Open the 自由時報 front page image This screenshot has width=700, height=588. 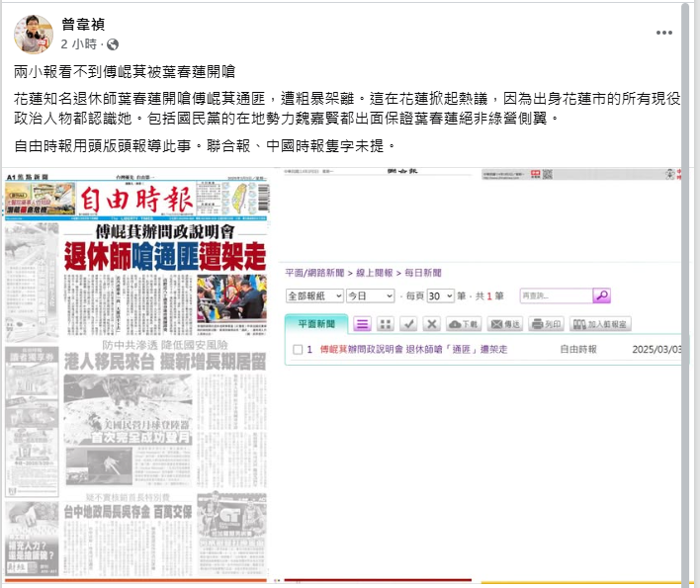tap(136, 375)
